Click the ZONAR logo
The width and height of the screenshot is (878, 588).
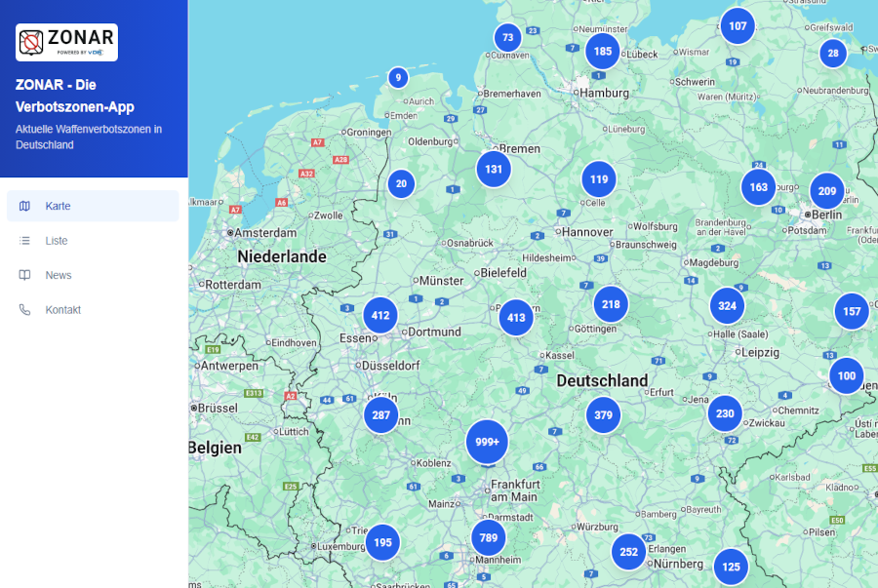point(66,42)
